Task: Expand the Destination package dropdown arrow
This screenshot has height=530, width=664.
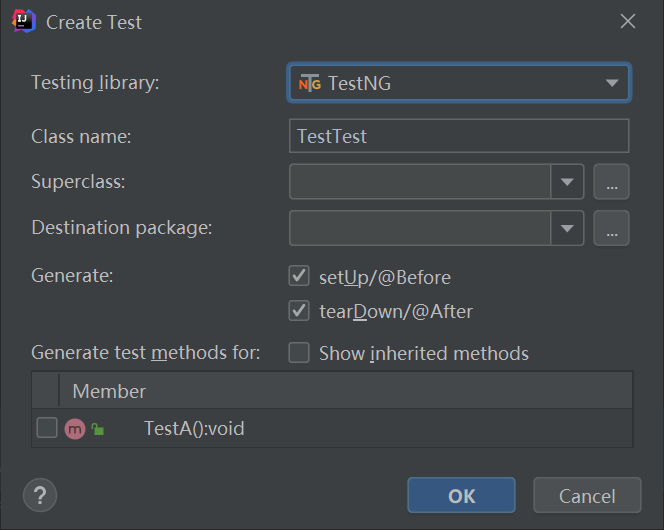Action: point(567,228)
